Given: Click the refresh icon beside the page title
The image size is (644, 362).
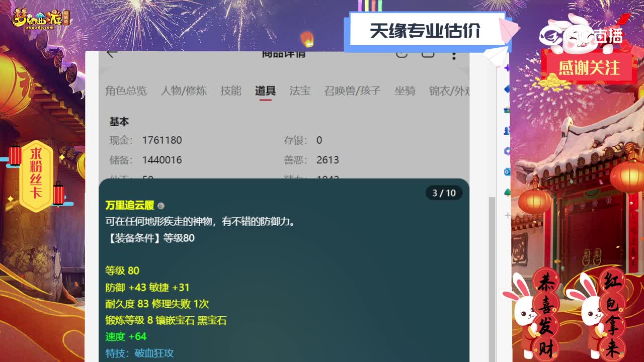Looking at the screenshot, I should tap(401, 54).
